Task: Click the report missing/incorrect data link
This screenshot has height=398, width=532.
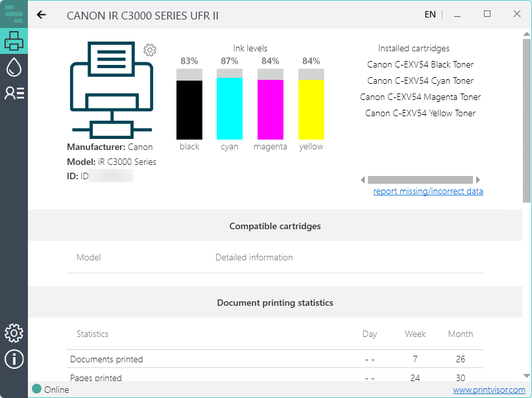Action: click(x=428, y=192)
